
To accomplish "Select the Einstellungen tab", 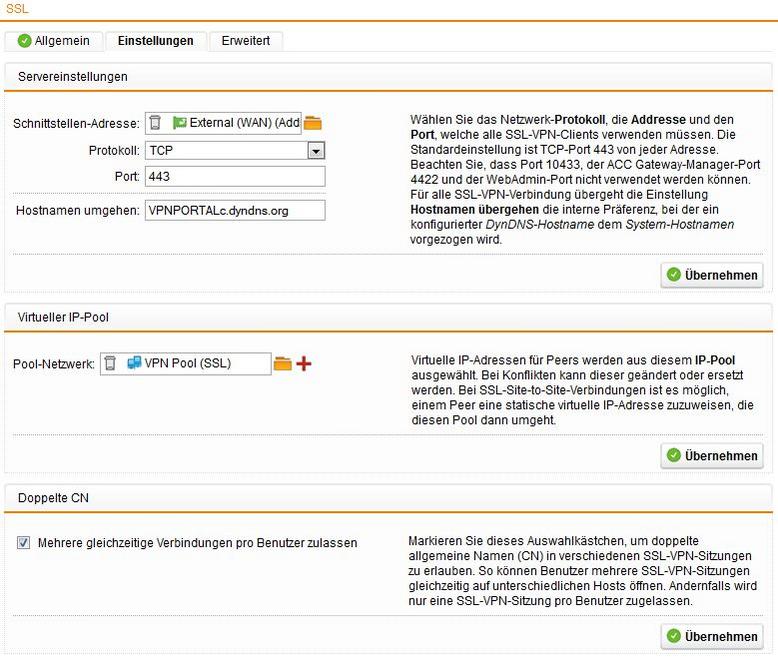I will (x=155, y=41).
